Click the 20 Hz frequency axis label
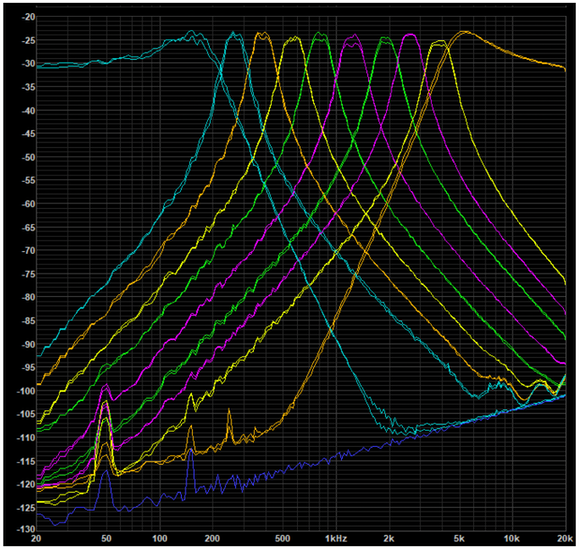This screenshot has width=580, height=549. [36, 538]
